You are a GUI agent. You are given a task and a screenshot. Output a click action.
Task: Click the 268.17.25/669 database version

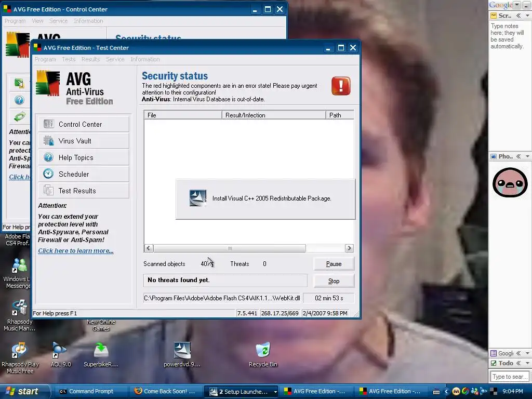[280, 313]
